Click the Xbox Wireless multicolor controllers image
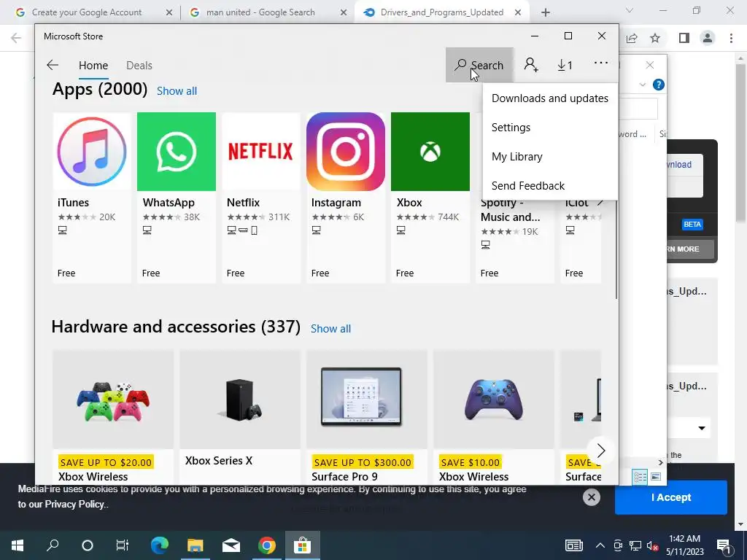This screenshot has width=747, height=560. point(113,399)
